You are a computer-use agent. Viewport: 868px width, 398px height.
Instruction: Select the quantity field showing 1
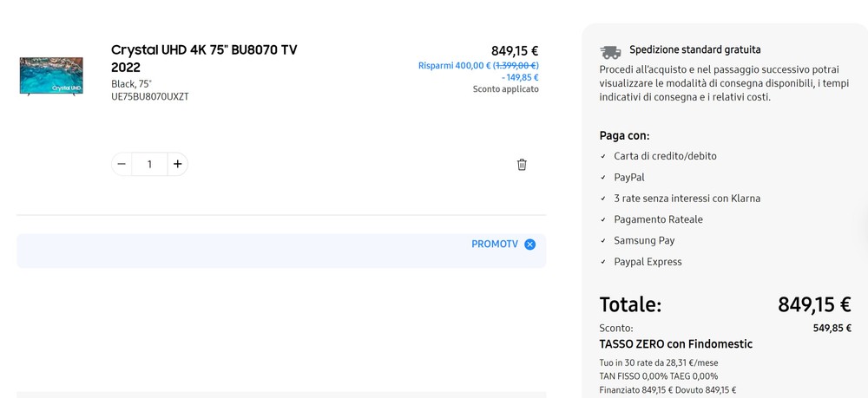point(149,164)
